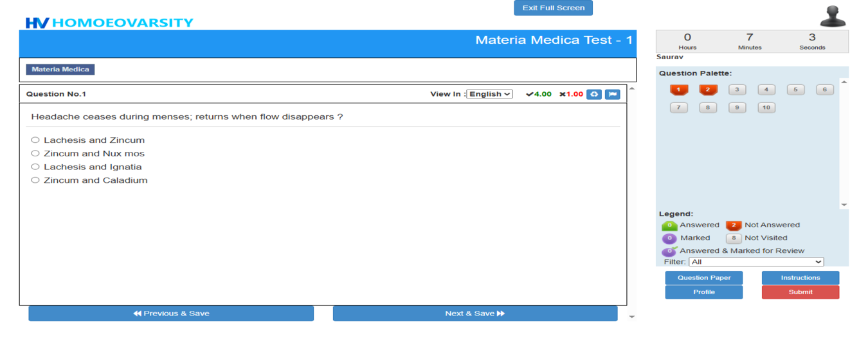This screenshot has width=868, height=354.
Task: Go to question 10 in the palette
Action: (x=766, y=108)
